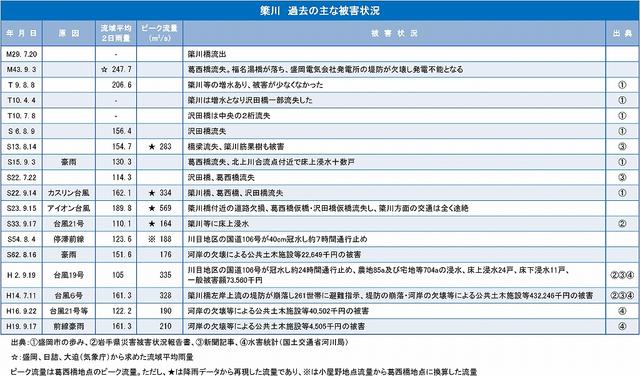Click footnote line starting with '出典:①盛岡市の歩み'
640x376 pixels.
pos(179,342)
